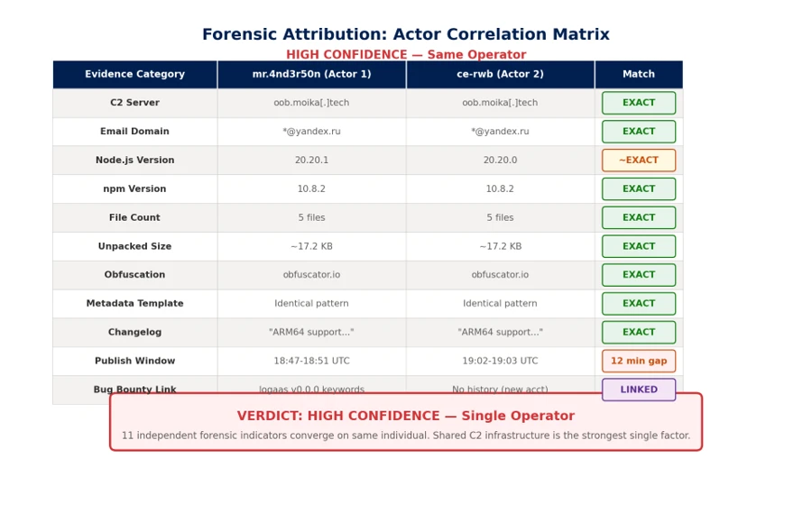Select the EXACT badge for Changelog row
Screen dimensions: 812x514
click(x=639, y=333)
